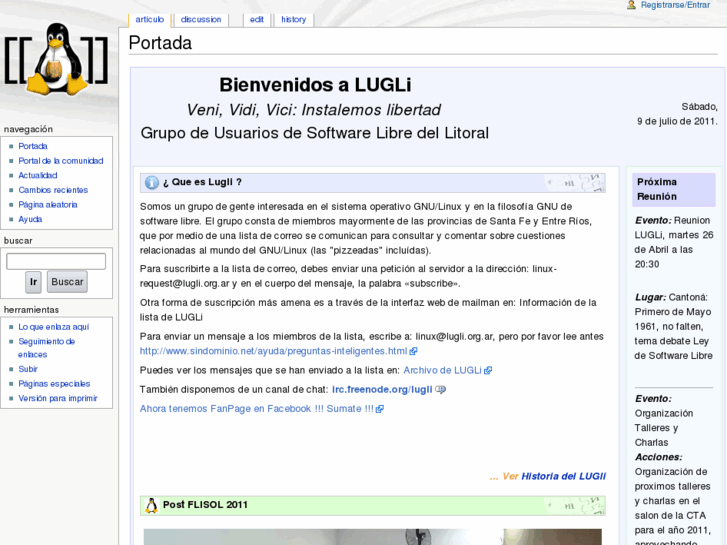Click the Portada page heading
The image size is (727, 545).
click(x=160, y=43)
